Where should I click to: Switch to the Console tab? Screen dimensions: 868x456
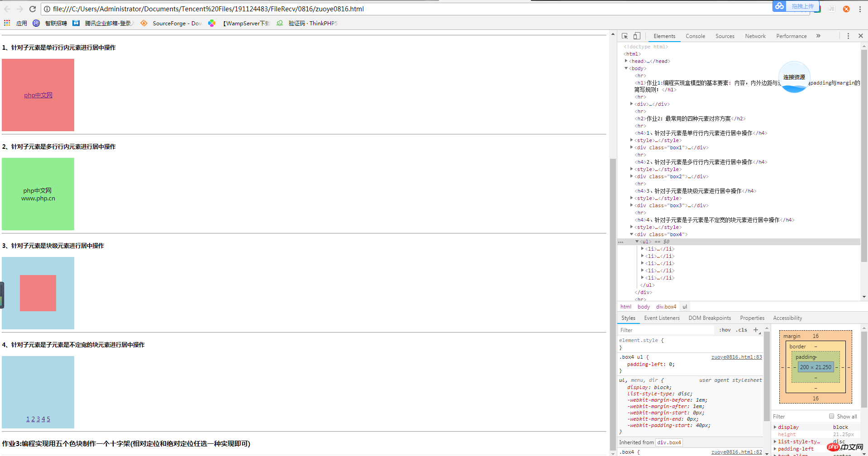pos(695,36)
